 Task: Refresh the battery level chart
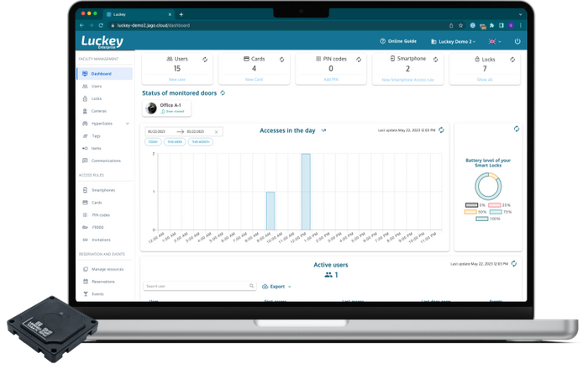(x=516, y=129)
